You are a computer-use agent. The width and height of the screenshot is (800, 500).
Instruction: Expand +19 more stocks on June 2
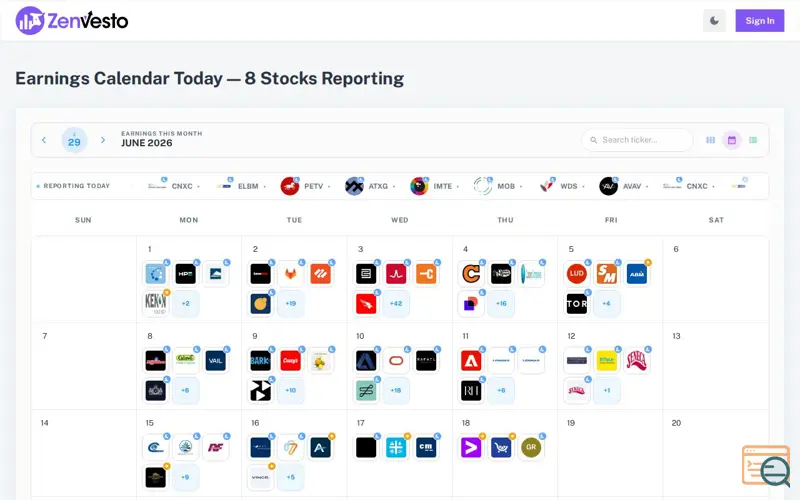coord(290,304)
